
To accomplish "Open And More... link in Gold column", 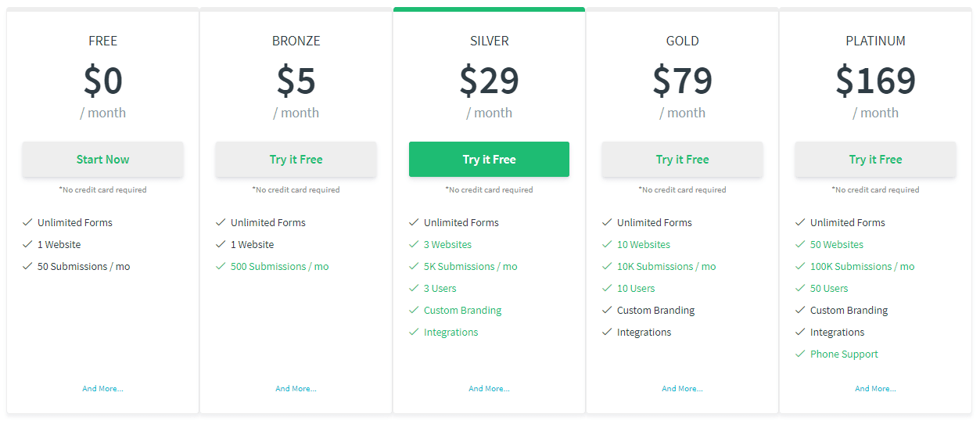I will 682,389.
